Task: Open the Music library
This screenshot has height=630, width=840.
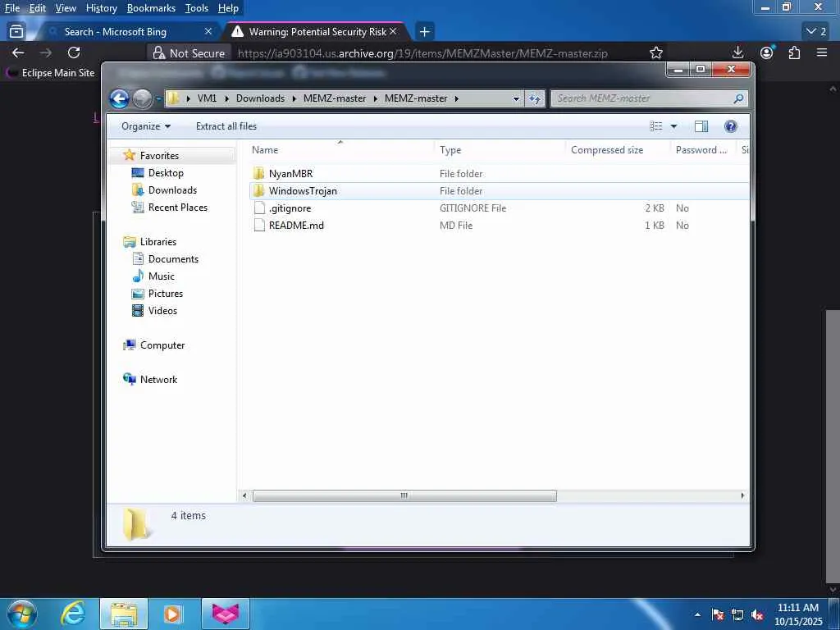Action: 162,276
